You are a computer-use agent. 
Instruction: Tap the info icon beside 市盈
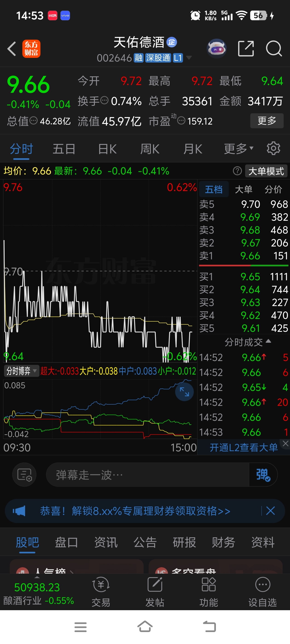(x=181, y=121)
